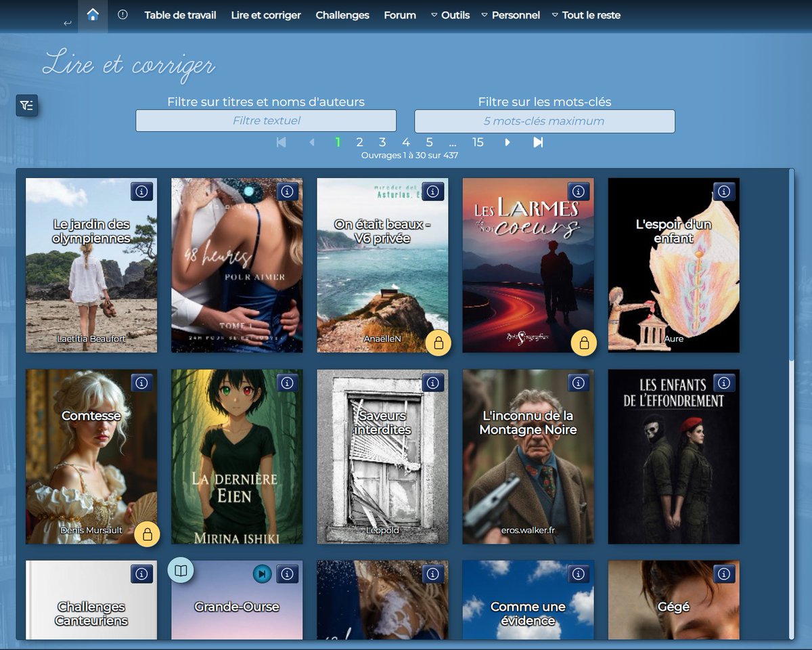Go to page 3 of results
This screenshot has height=650, width=812.
pyautogui.click(x=382, y=142)
